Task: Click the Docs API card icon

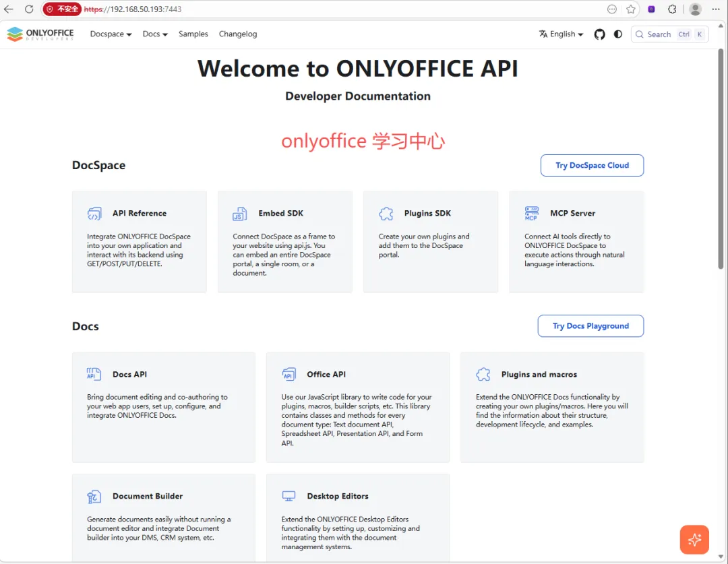Action: point(94,374)
